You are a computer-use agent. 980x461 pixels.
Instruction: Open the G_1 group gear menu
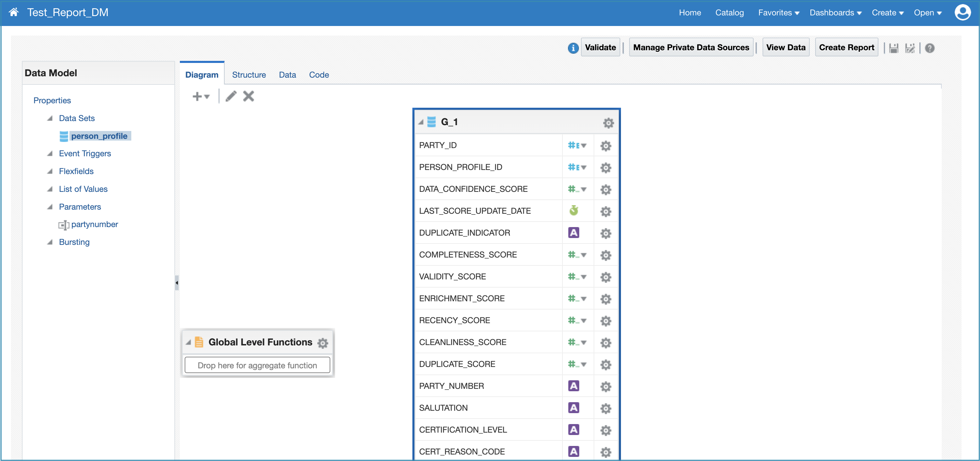pyautogui.click(x=608, y=122)
